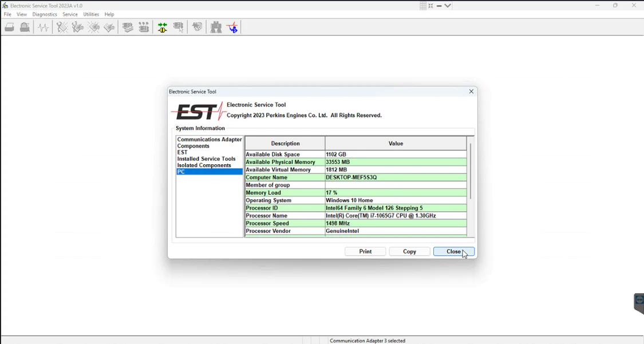Select Installed Service Tools list entry

(206, 159)
